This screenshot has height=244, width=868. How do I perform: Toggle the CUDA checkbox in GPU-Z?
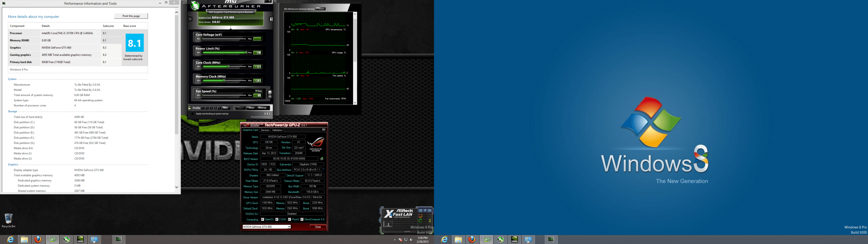pyautogui.click(x=277, y=219)
